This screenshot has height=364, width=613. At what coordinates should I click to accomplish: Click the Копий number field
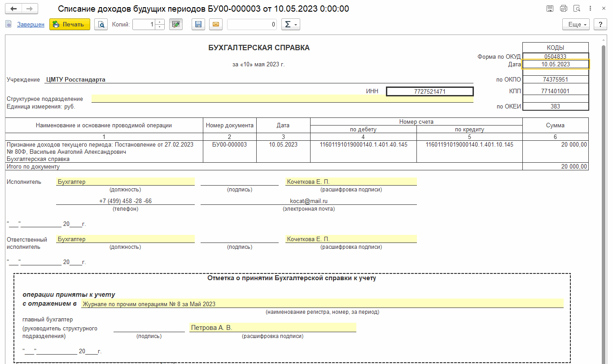pyautogui.click(x=144, y=25)
